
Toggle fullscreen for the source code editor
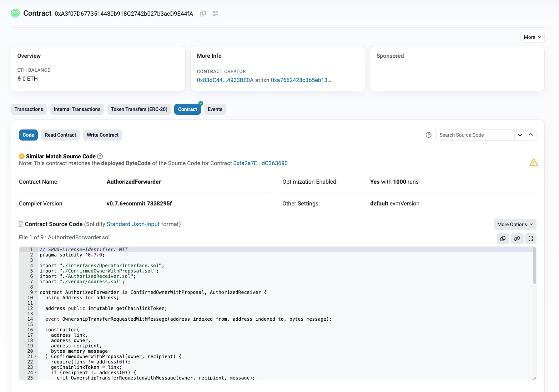click(530, 239)
